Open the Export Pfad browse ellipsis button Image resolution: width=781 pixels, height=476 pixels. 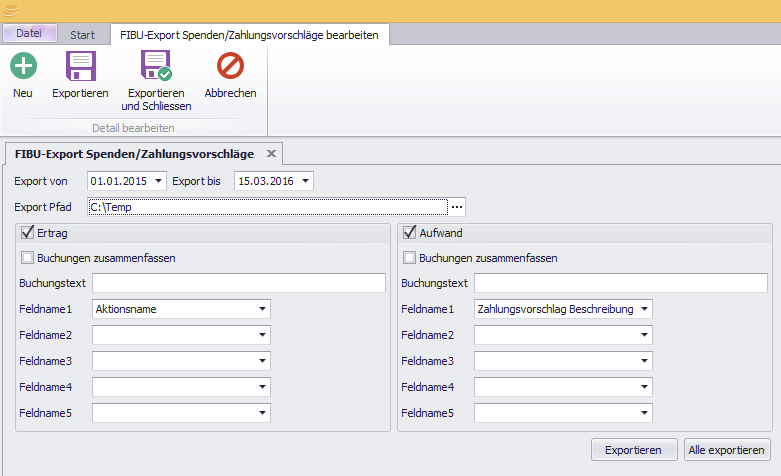tap(457, 207)
